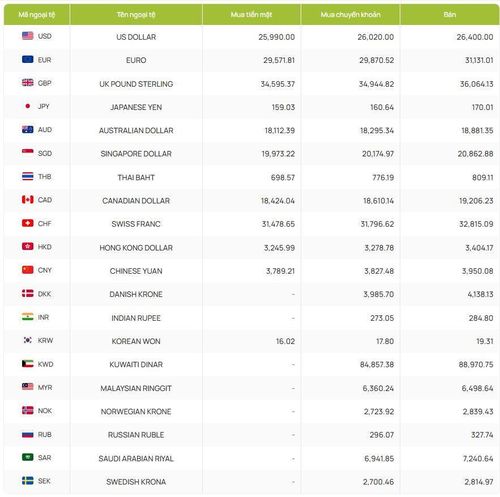Click the US flag icon beside USD
Image resolution: width=500 pixels, height=497 pixels.
point(28,36)
